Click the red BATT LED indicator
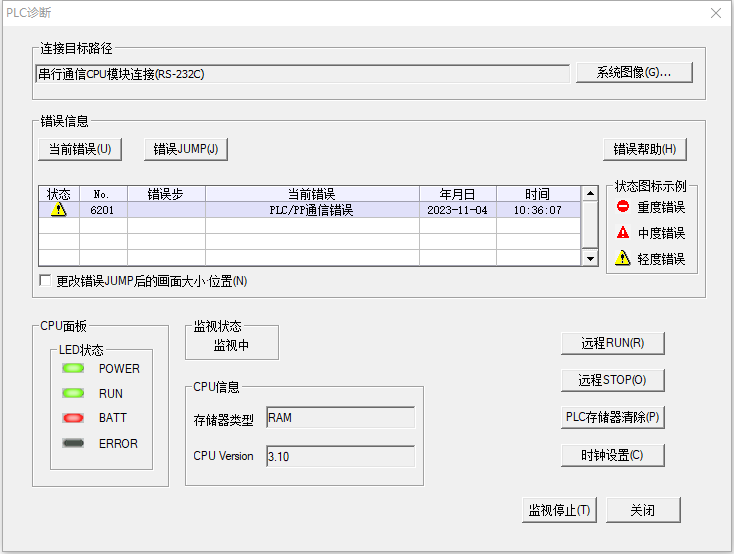This screenshot has height=554, width=734. (73, 418)
